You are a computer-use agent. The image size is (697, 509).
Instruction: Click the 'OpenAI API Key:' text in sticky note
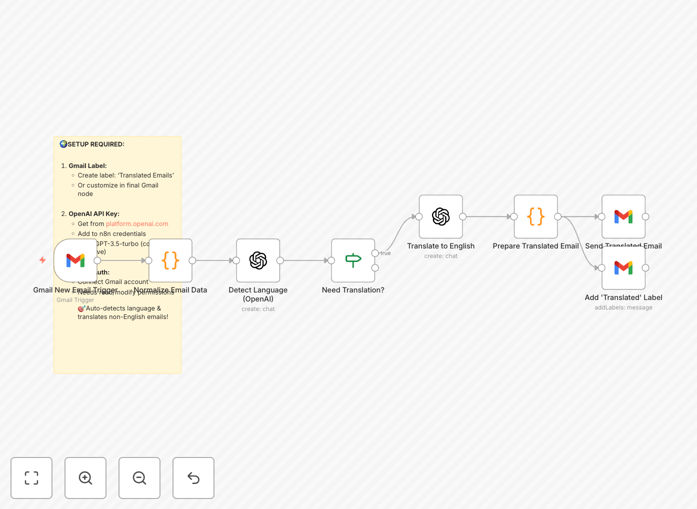94,214
